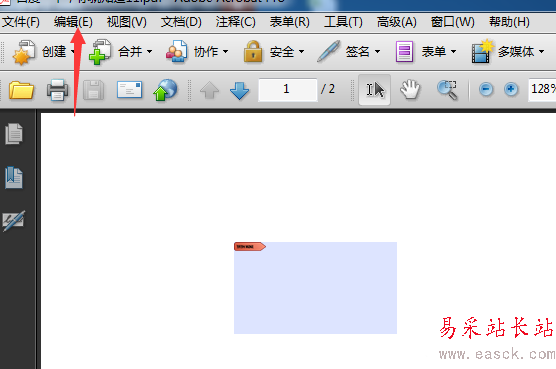
Task: Click the zoom in plus button
Action: click(x=511, y=89)
